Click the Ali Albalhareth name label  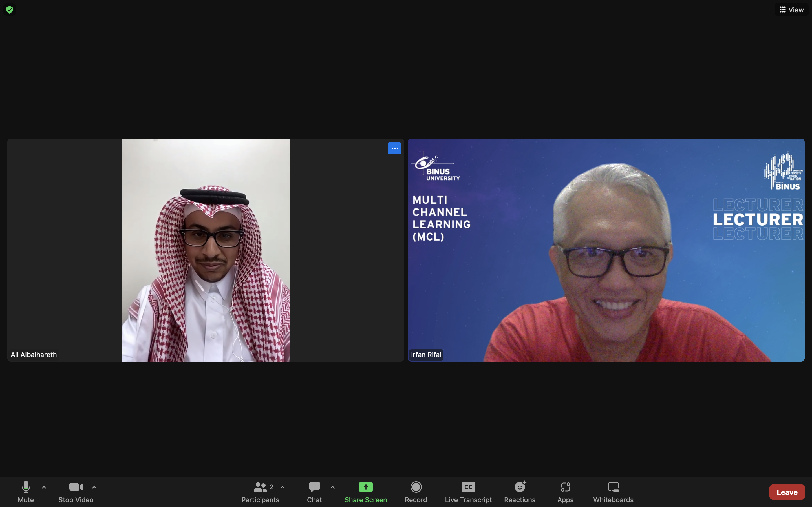(x=34, y=355)
